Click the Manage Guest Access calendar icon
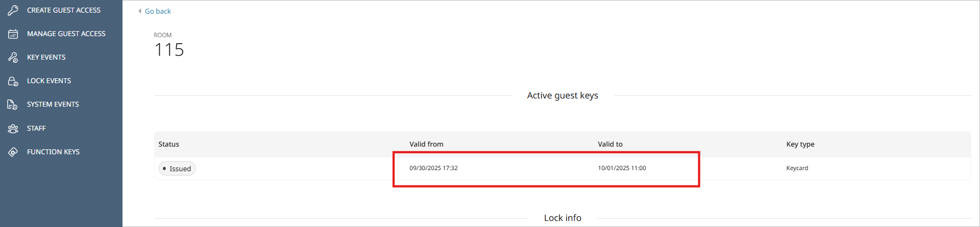This screenshot has height=227, width=980. [13, 34]
